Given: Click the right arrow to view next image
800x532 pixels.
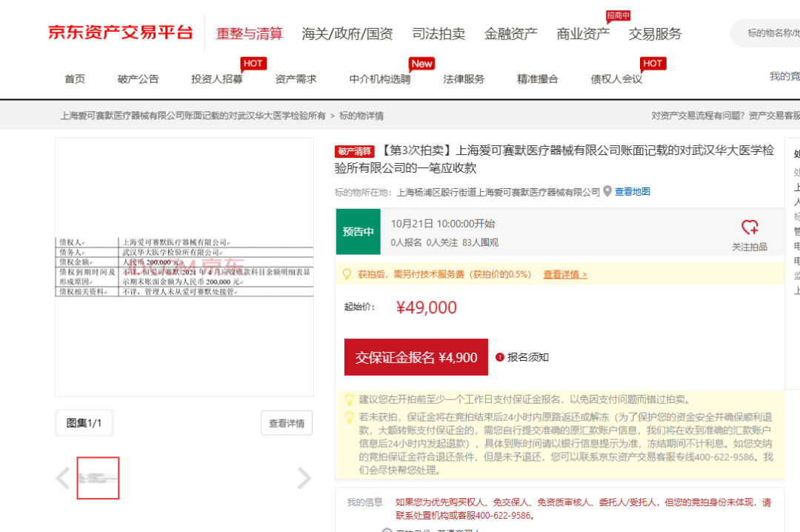Looking at the screenshot, I should 304,479.
